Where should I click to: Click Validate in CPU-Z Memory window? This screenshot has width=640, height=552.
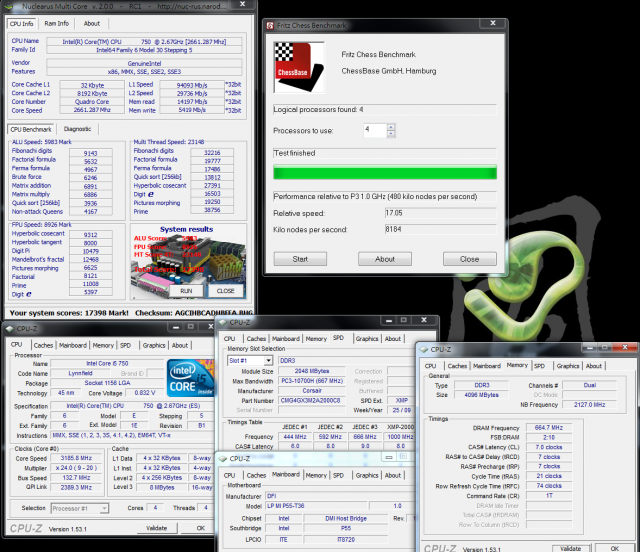point(571,548)
